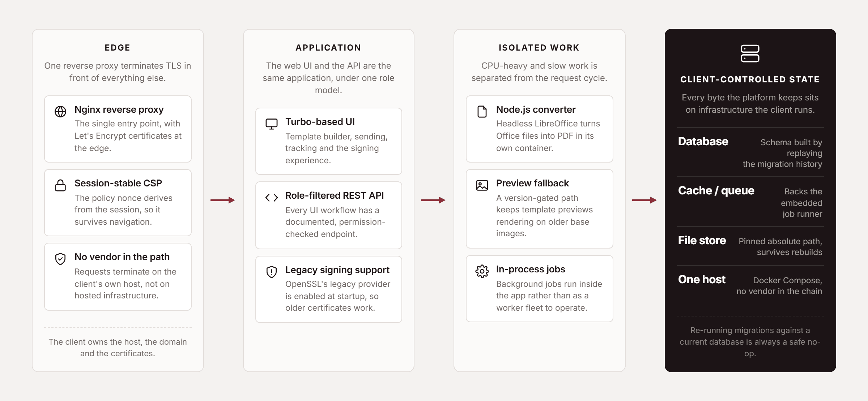
Task: Click the gear icon beside In-process jobs
Action: [x=482, y=271]
